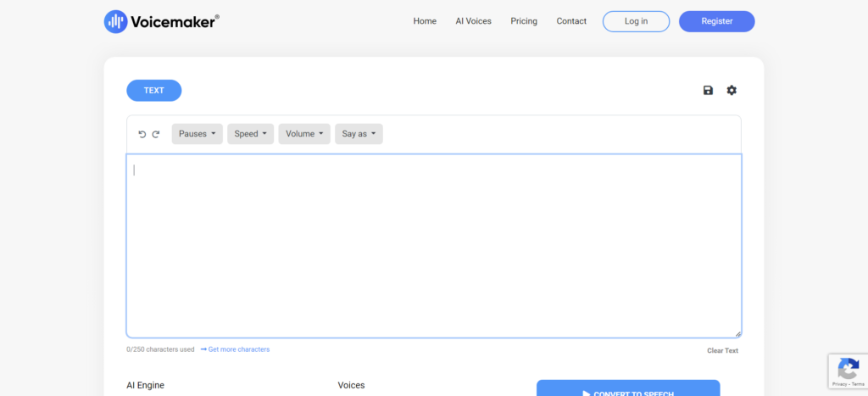868x396 pixels.
Task: Open AI Voices in navigation
Action: 473,21
